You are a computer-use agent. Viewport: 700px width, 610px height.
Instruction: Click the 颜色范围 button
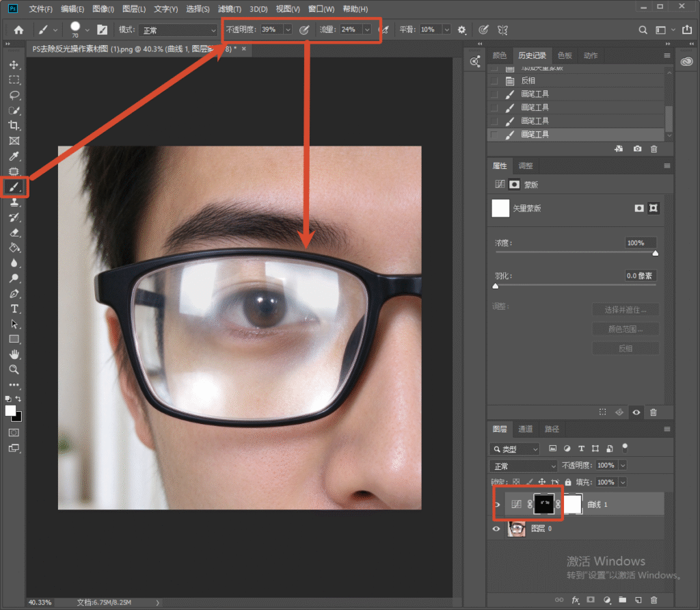pos(625,329)
